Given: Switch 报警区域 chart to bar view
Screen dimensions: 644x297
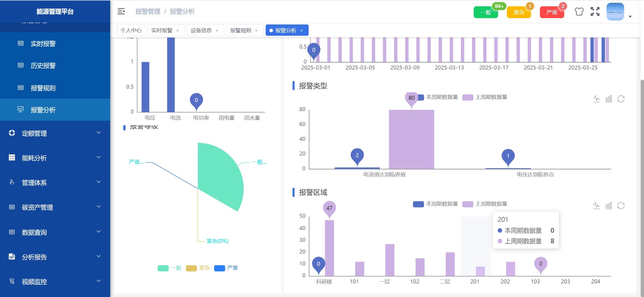Looking at the screenshot, I should coord(609,205).
